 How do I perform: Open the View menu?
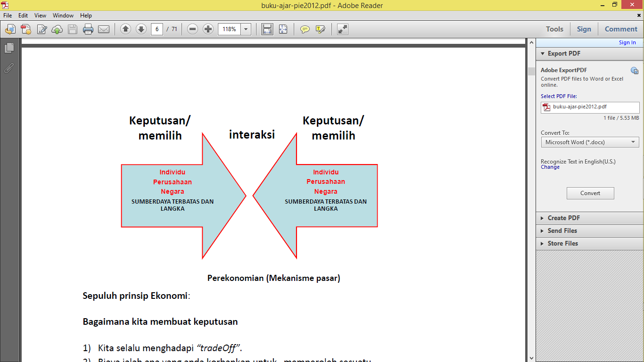click(x=40, y=16)
